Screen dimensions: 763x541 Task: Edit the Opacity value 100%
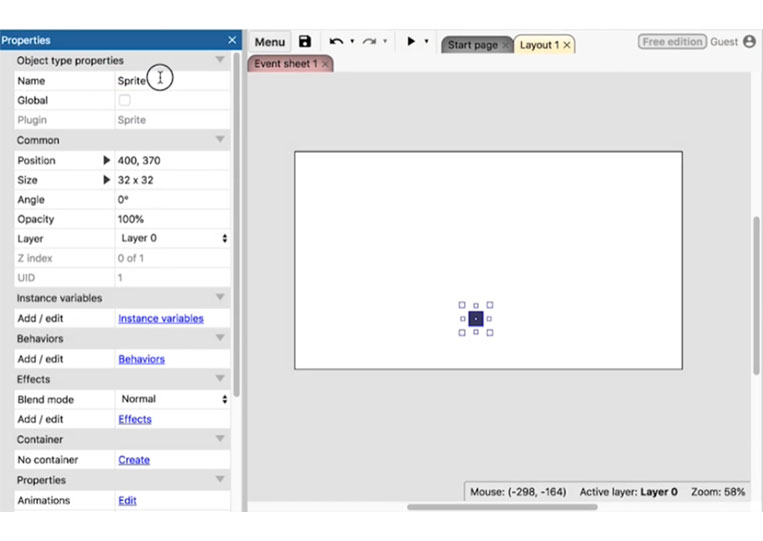pyautogui.click(x=172, y=219)
